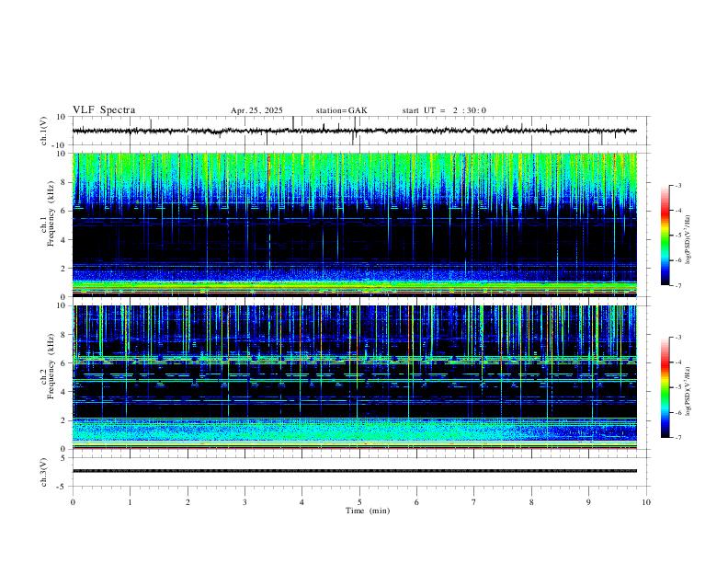Click the "2" kHz tick on ch.2 frequency axis
Viewport: 728px width, 563px height.
click(64, 420)
